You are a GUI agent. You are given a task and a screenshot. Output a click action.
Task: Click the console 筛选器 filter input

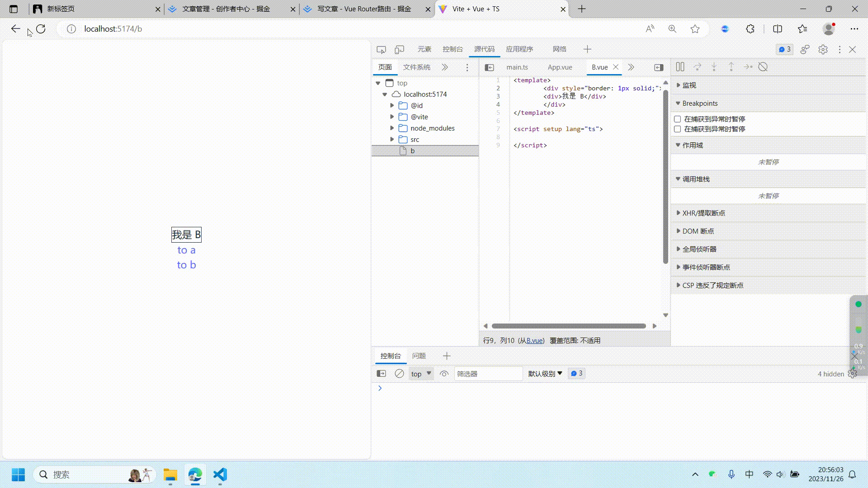488,374
